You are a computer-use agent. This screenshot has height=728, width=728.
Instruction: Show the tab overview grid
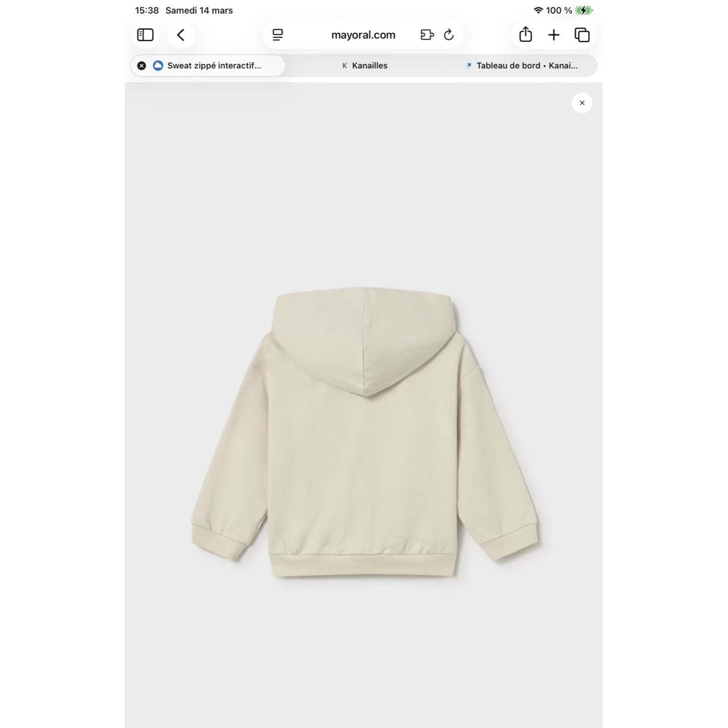[x=582, y=35]
